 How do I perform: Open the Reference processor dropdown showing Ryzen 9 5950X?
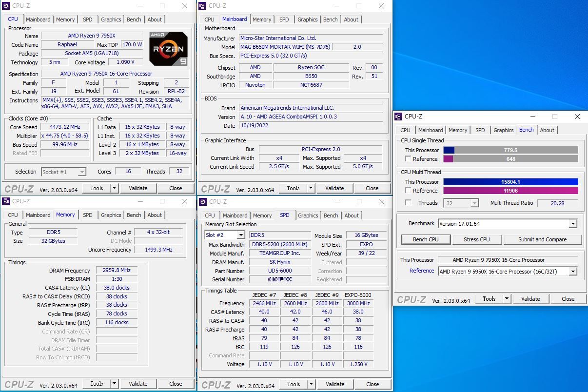tap(507, 272)
